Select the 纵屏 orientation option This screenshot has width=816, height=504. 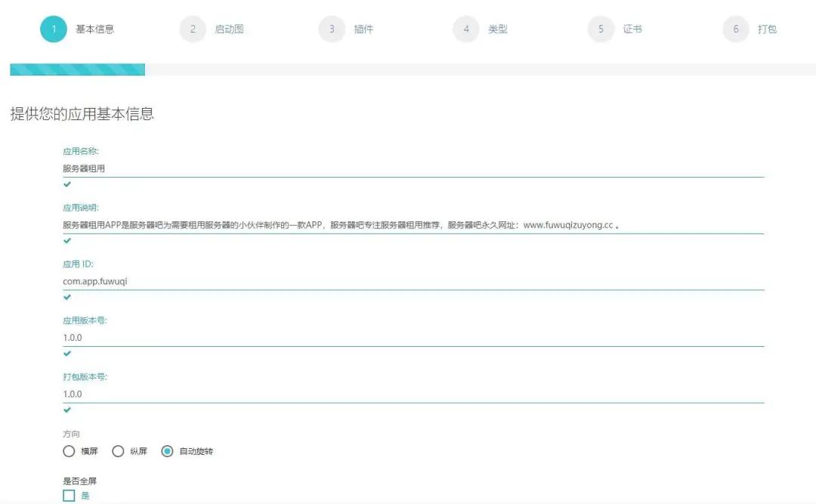click(x=118, y=451)
